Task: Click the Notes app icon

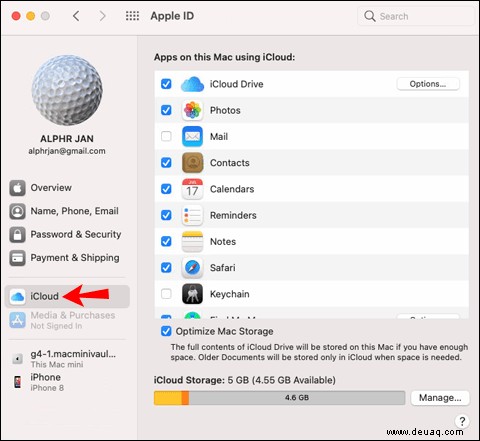Action: tap(192, 241)
